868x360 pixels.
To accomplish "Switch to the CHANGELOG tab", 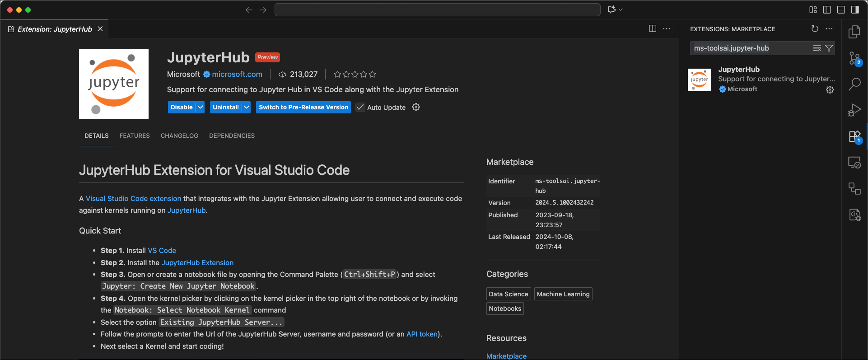I will 179,136.
